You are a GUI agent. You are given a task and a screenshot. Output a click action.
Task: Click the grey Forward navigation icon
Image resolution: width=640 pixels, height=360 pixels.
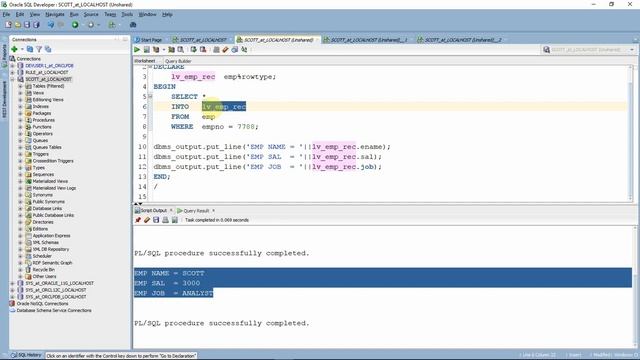pyautogui.click(x=91, y=25)
